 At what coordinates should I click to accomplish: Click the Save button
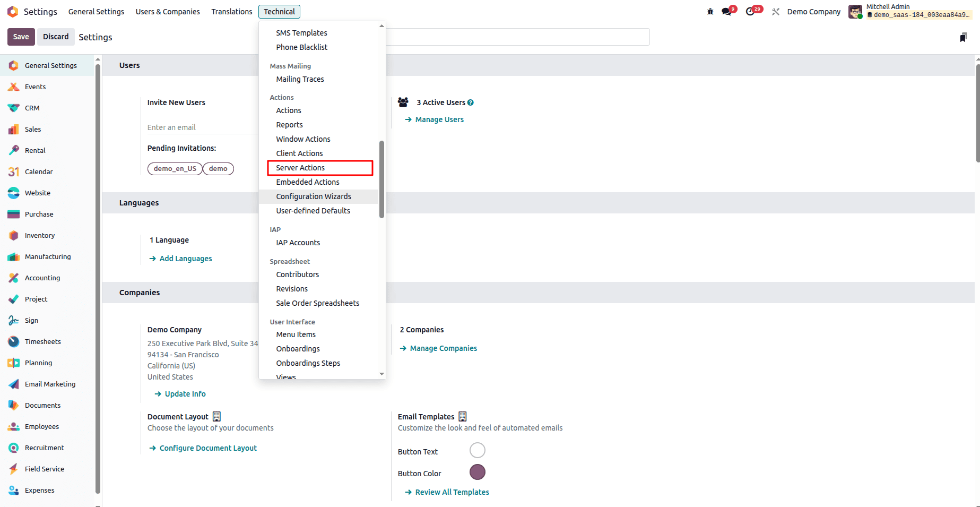click(21, 37)
